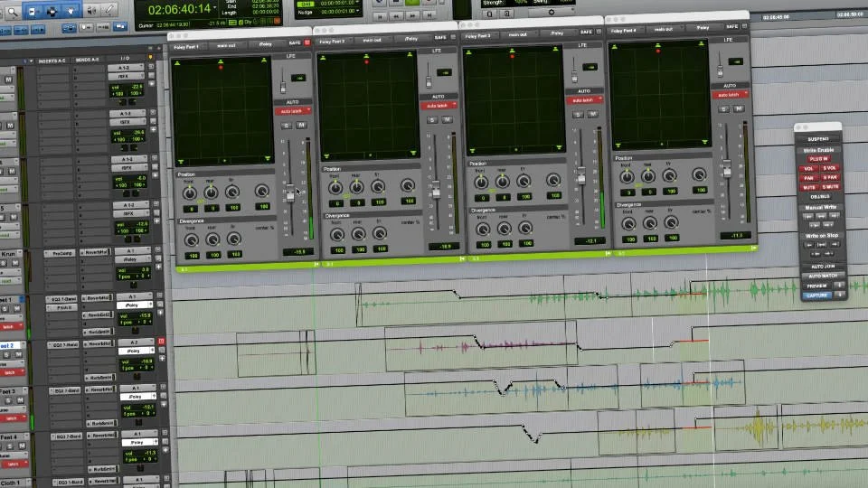Open the Nudge value dropdown arrow

(358, 11)
